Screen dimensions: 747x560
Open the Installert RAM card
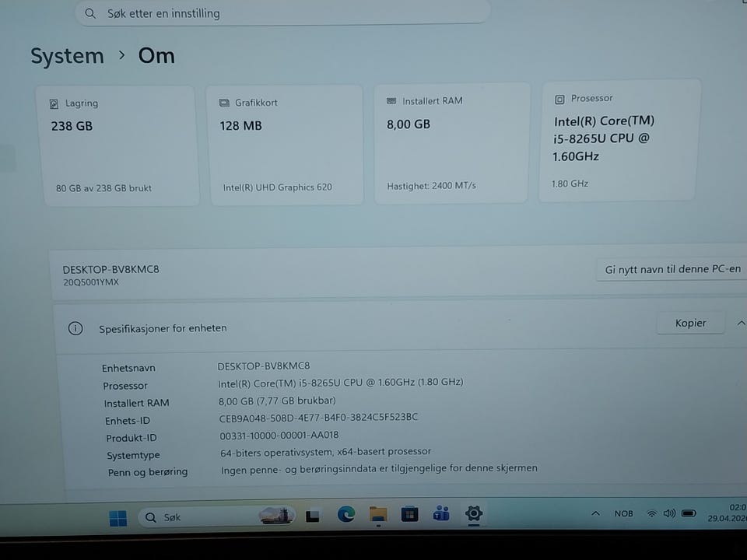coord(451,143)
